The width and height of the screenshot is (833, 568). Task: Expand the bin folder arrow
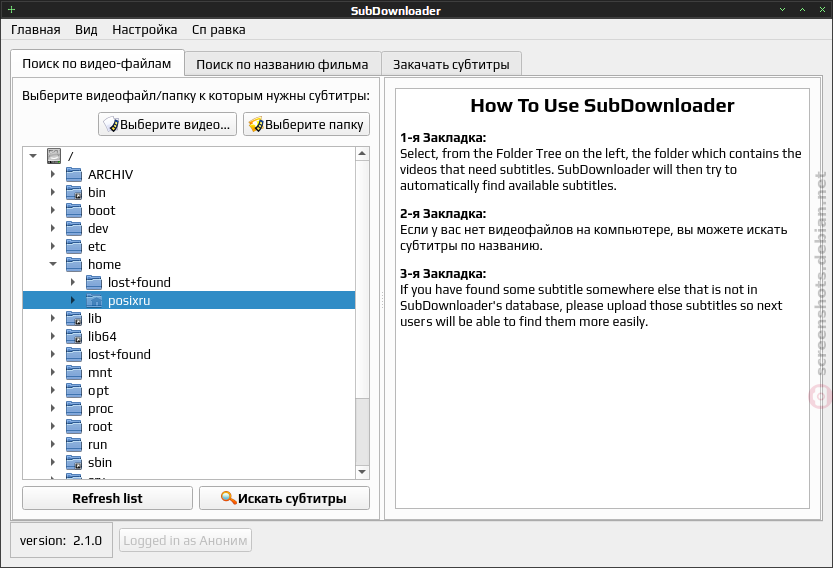[x=53, y=192]
